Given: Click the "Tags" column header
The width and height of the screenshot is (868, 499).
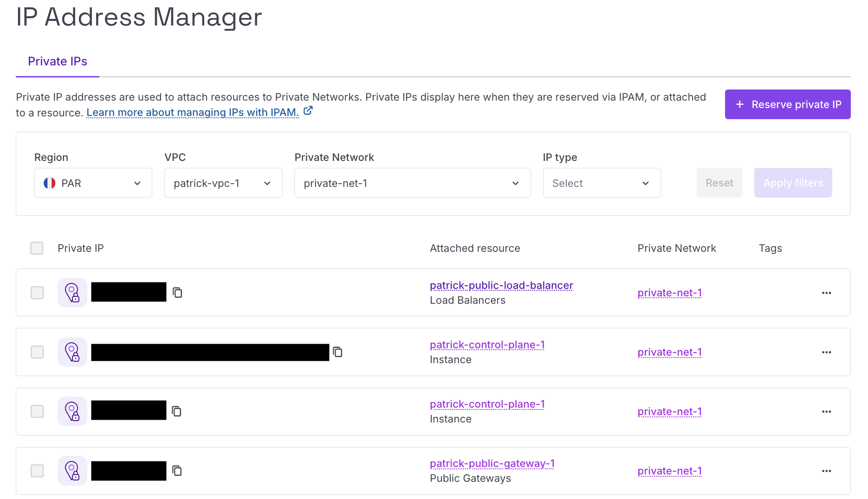Looking at the screenshot, I should pos(771,248).
